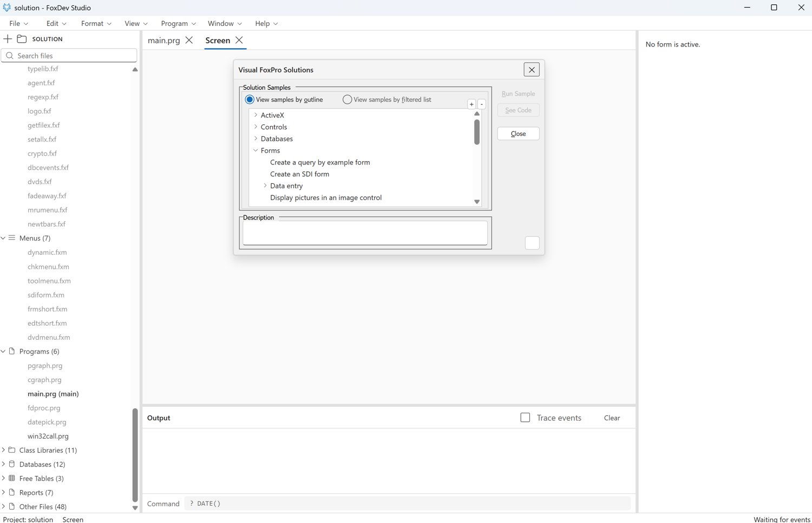812x523 pixels.
Task: Close the Screen tab
Action: point(239,40)
